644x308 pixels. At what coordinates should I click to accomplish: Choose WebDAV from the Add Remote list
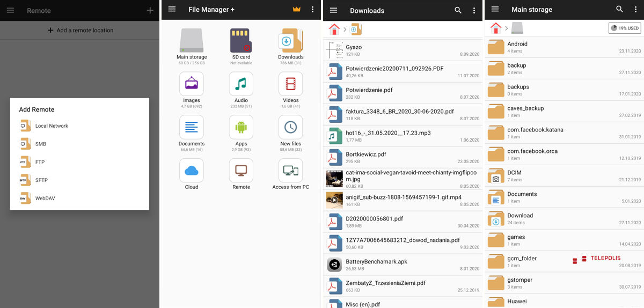45,199
